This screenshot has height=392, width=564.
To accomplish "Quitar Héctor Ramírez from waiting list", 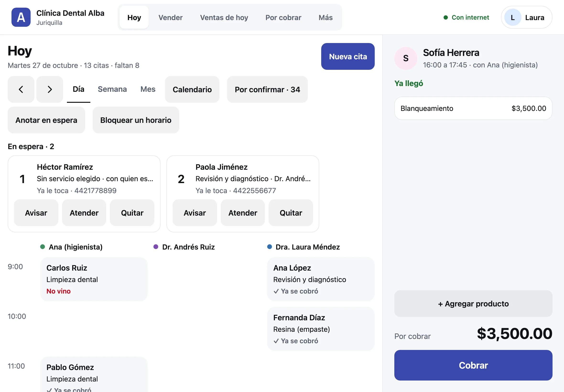I will point(132,213).
